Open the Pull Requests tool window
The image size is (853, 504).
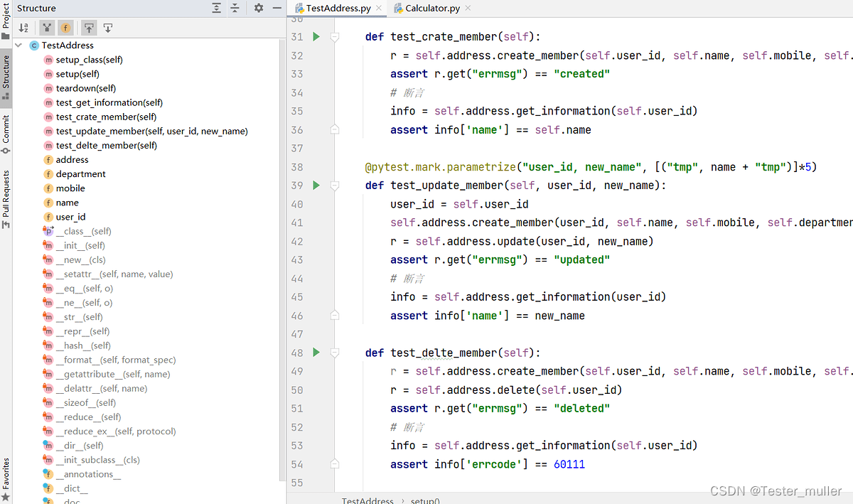point(6,199)
